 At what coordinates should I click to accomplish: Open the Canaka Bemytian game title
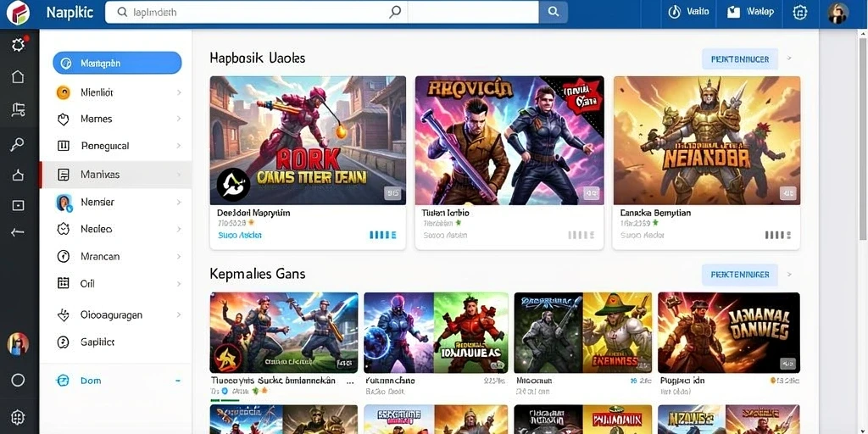point(655,213)
